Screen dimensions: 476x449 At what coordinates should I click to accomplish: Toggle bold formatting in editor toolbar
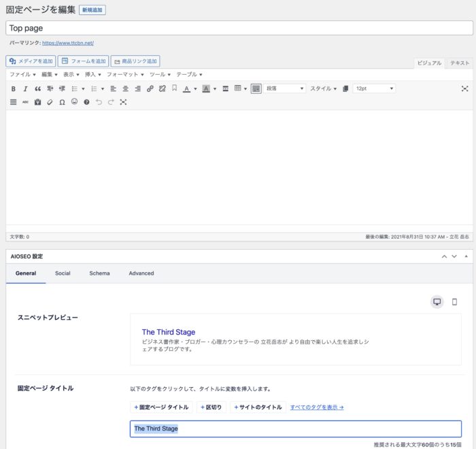tap(13, 88)
